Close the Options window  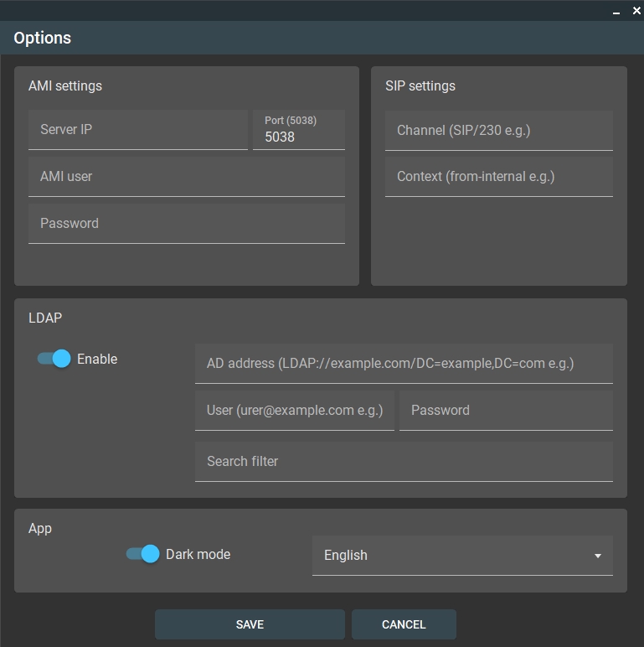(x=636, y=11)
